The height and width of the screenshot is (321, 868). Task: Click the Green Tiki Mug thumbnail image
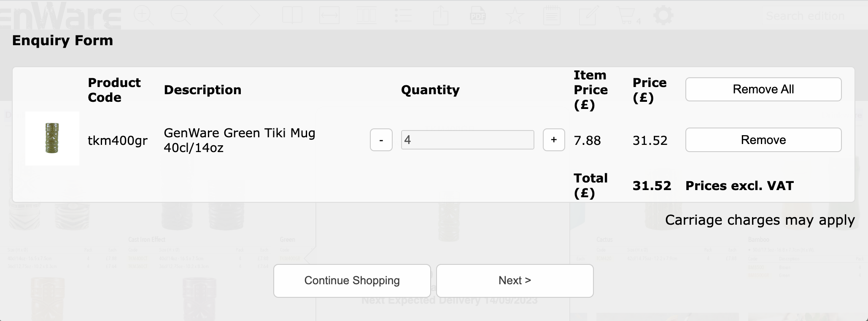[52, 139]
